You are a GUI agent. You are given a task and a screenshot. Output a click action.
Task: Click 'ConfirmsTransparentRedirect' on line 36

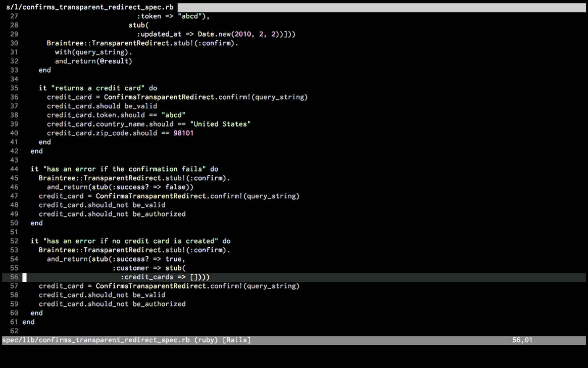[x=159, y=97]
